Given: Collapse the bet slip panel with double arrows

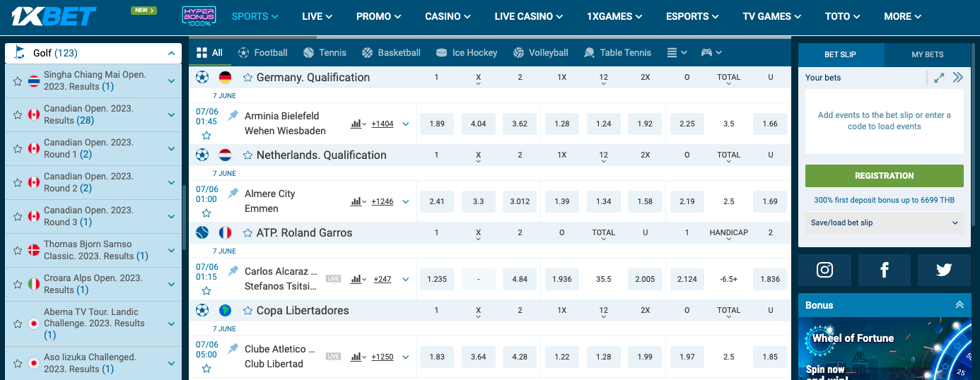Looking at the screenshot, I should click(957, 78).
